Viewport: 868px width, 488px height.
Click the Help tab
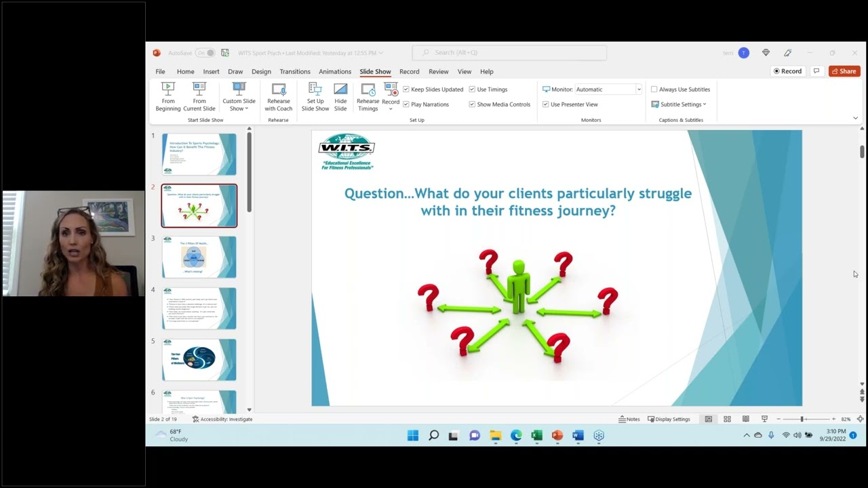point(487,71)
